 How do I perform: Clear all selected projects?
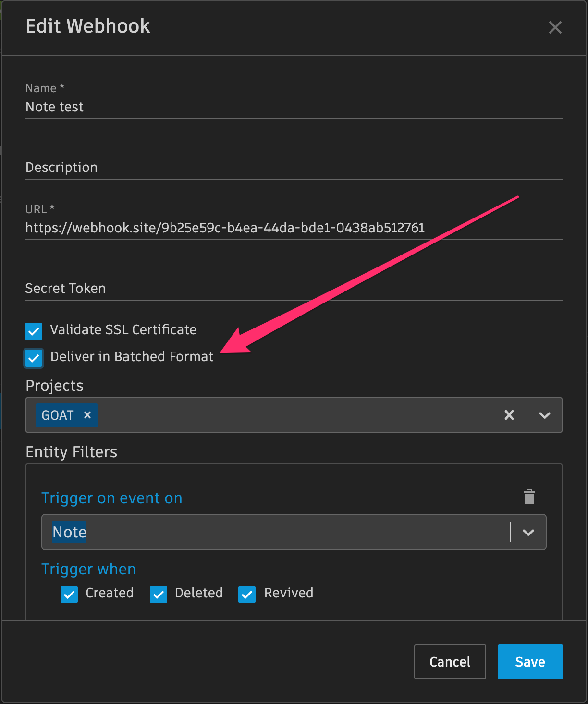[509, 415]
